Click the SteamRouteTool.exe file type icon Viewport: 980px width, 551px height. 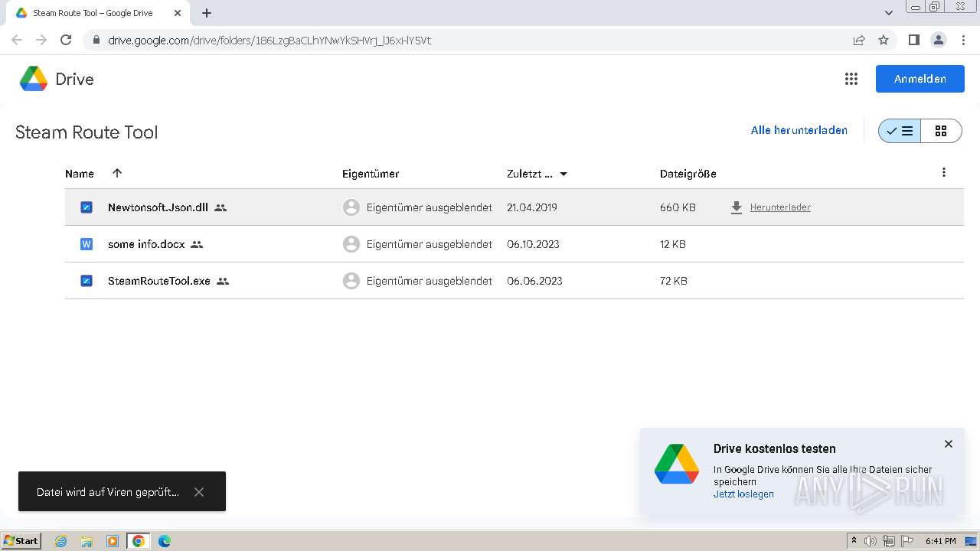[87, 281]
